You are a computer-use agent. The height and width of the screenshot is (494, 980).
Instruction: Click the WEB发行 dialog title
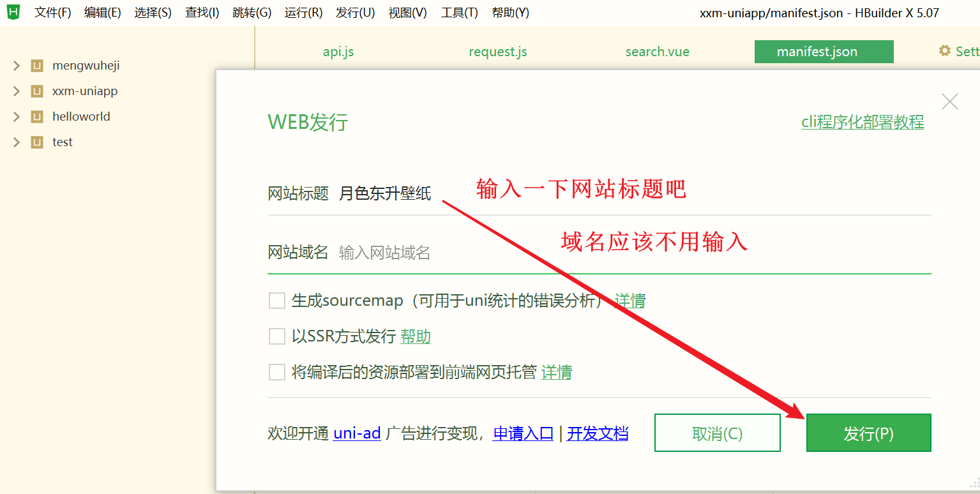(308, 122)
